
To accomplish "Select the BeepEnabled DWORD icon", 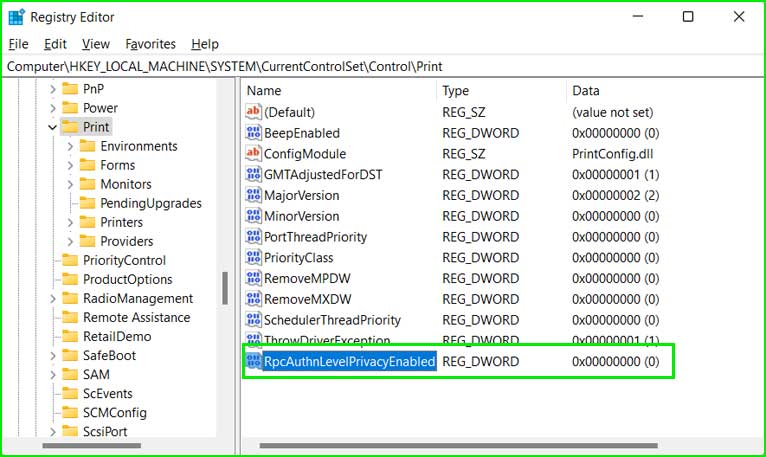I will click(253, 132).
